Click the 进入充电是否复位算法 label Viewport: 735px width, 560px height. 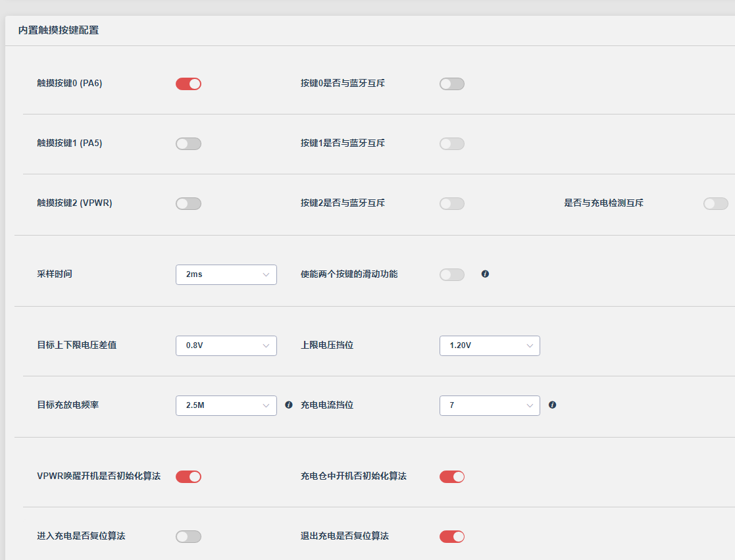(x=81, y=536)
